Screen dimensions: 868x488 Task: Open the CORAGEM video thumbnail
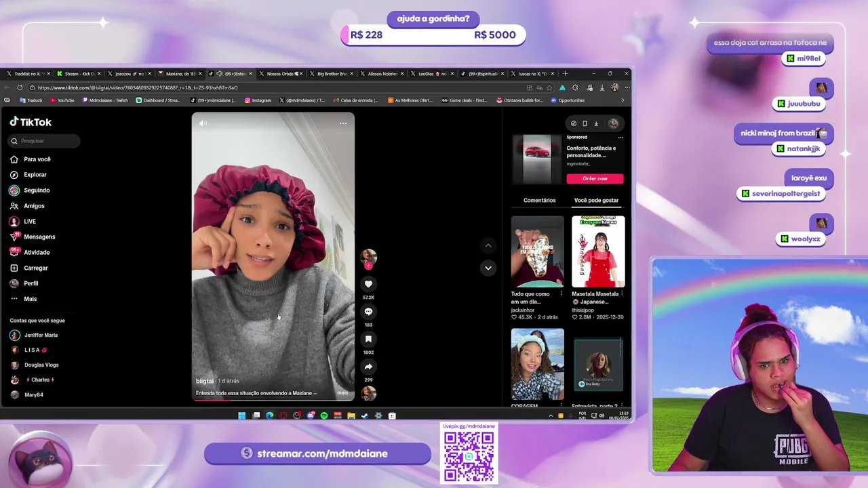point(537,364)
